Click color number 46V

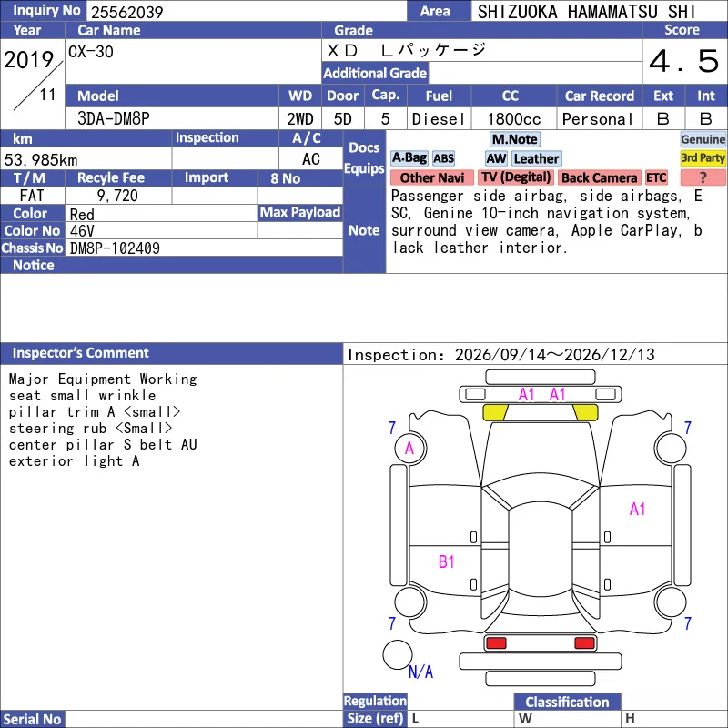click(82, 231)
